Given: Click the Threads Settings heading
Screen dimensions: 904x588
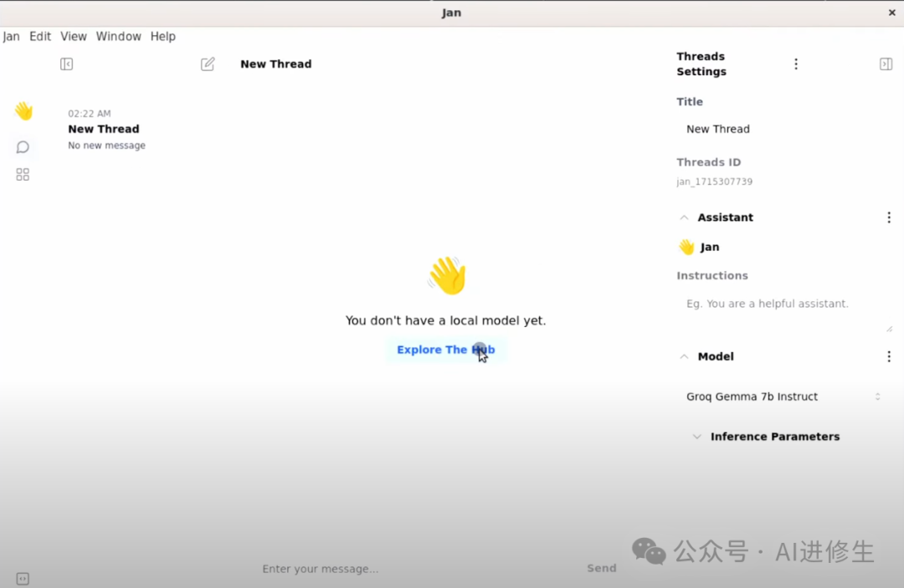Looking at the screenshot, I should 701,64.
